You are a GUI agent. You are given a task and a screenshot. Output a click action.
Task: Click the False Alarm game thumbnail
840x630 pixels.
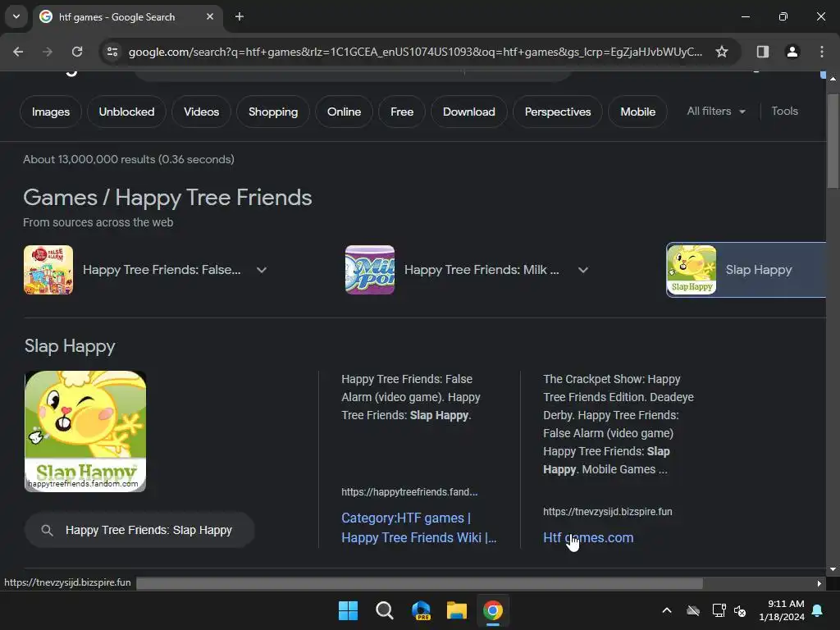click(48, 270)
